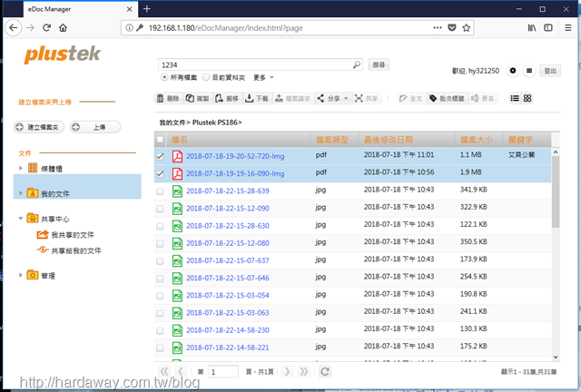Click the 共享 expand-arrows toolbar button

367,98
